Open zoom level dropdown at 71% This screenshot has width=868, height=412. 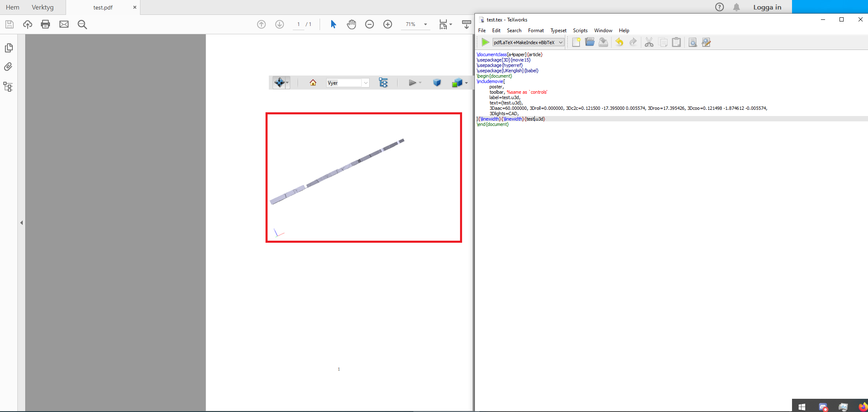425,24
